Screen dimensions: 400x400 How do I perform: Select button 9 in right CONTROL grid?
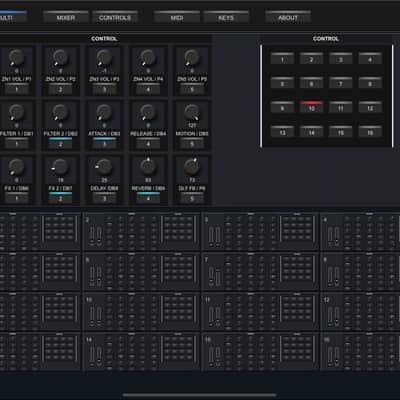click(x=282, y=107)
